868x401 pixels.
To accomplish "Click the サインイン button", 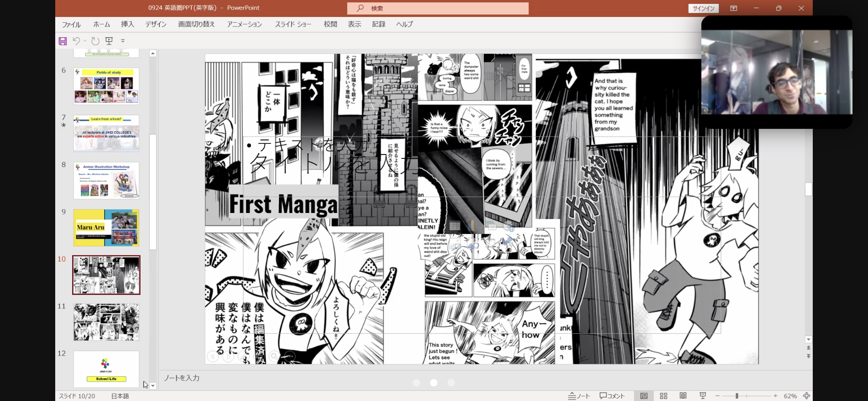I will click(x=703, y=8).
